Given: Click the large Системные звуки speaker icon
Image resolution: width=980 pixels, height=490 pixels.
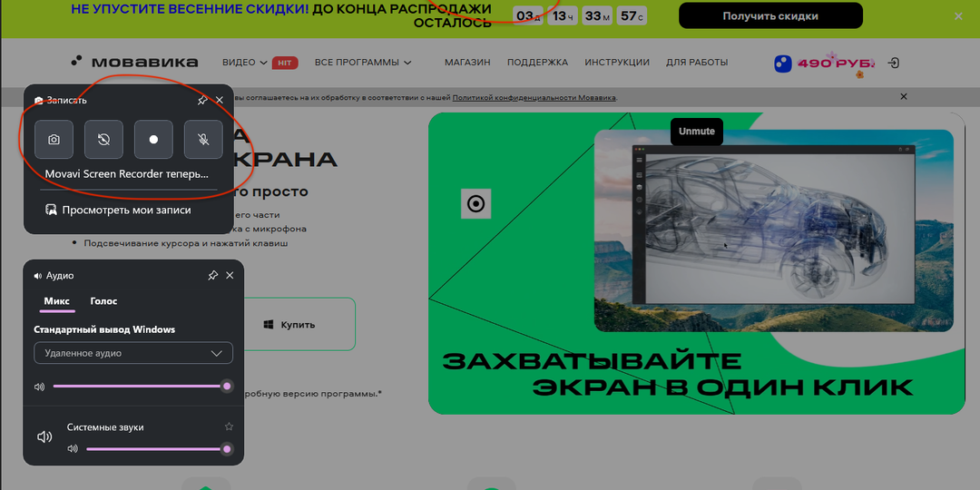Looking at the screenshot, I should click(44, 436).
